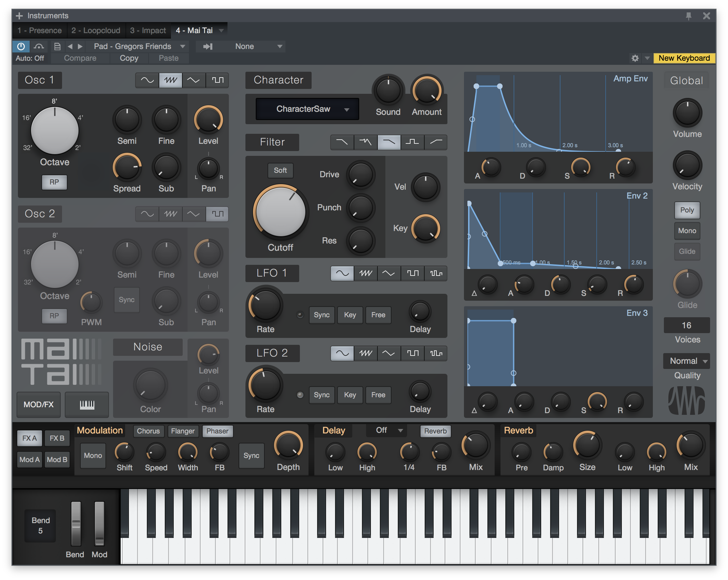Screen dimensions: 728x580
Task: Toggle Modulation Mono button
Action: [93, 456]
